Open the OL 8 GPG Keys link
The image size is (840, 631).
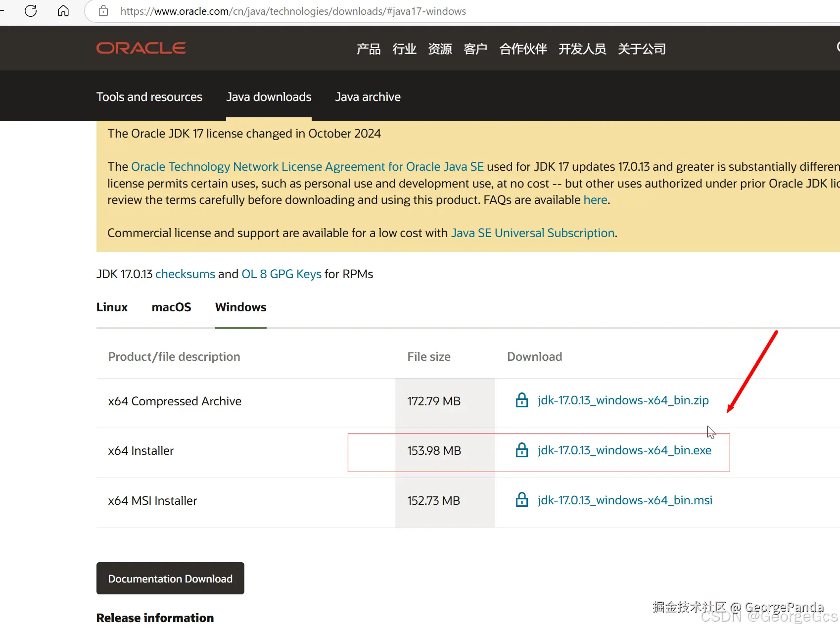point(281,274)
